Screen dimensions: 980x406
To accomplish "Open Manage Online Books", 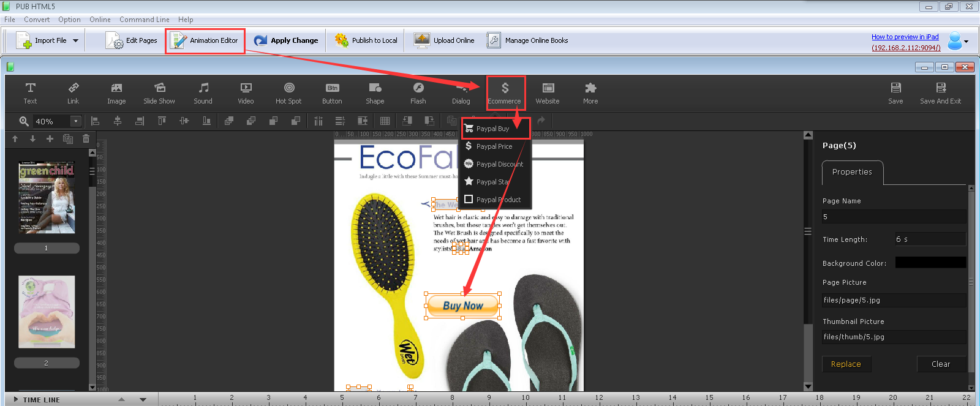I will (x=527, y=40).
